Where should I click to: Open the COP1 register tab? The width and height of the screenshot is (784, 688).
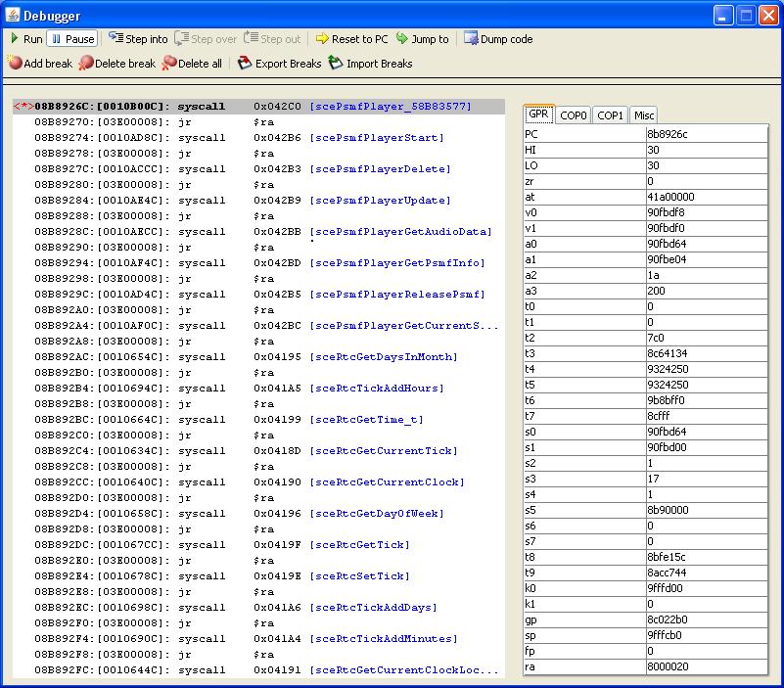click(610, 115)
